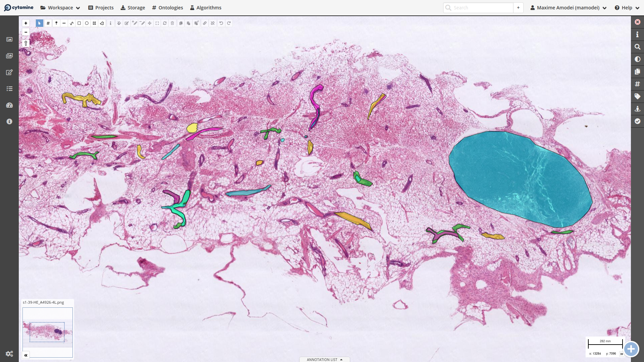
Task: Select the move annotation tool
Action: tap(150, 23)
